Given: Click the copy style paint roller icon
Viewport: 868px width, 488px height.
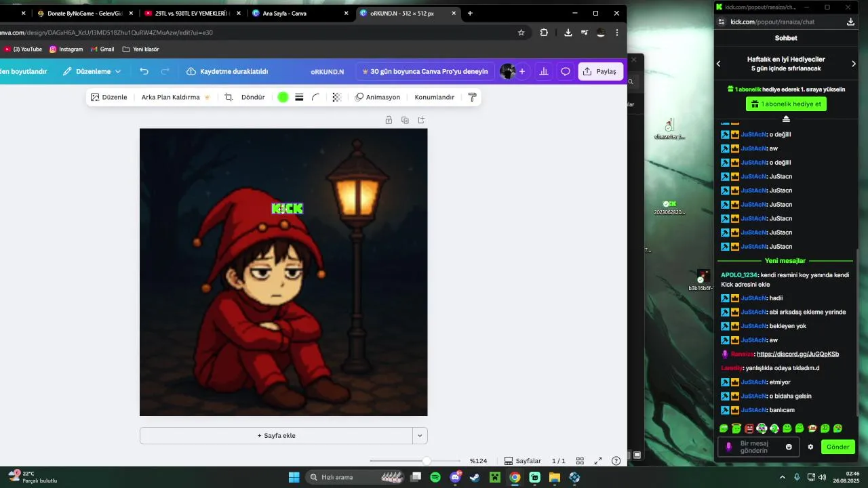Looking at the screenshot, I should (473, 97).
